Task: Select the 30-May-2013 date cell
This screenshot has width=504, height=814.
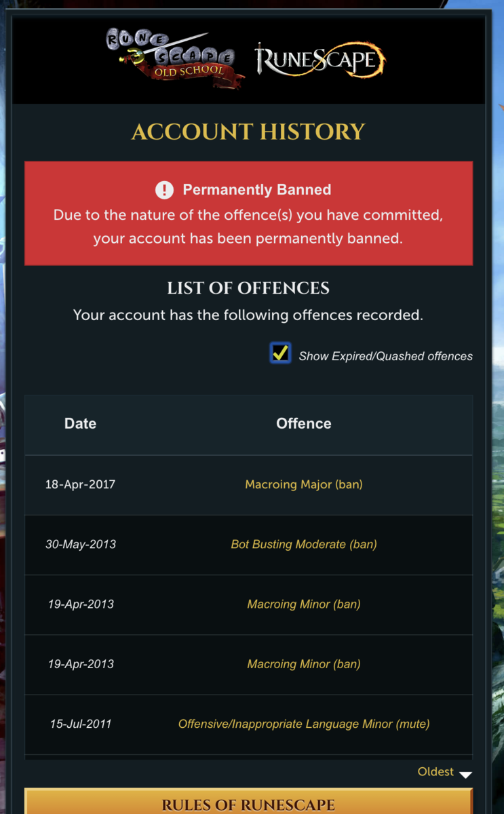Action: (x=80, y=544)
